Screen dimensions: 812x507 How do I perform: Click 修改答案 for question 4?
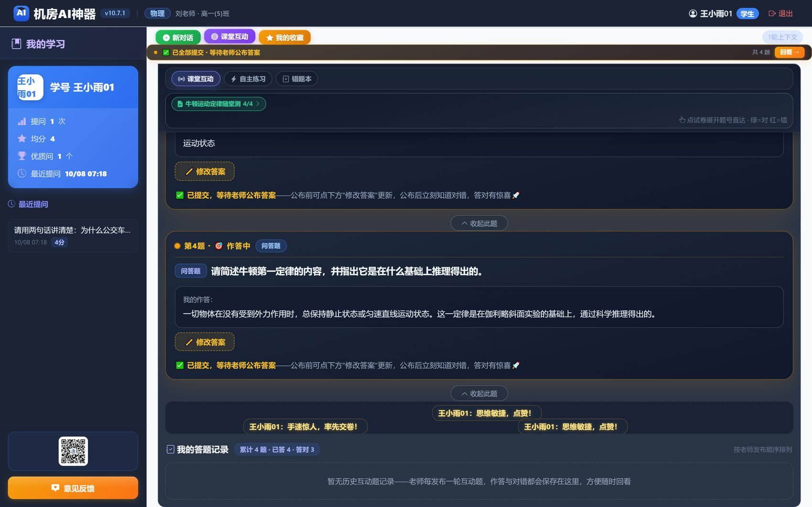[204, 342]
